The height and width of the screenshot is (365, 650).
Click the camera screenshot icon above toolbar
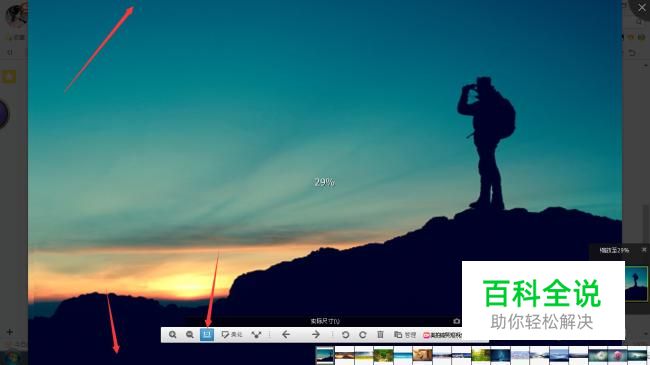point(456,321)
